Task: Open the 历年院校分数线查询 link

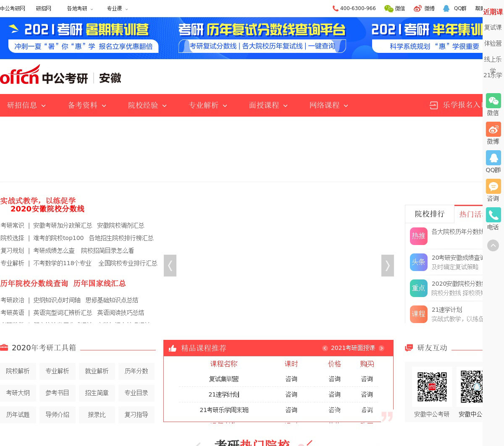Action: 34,284
